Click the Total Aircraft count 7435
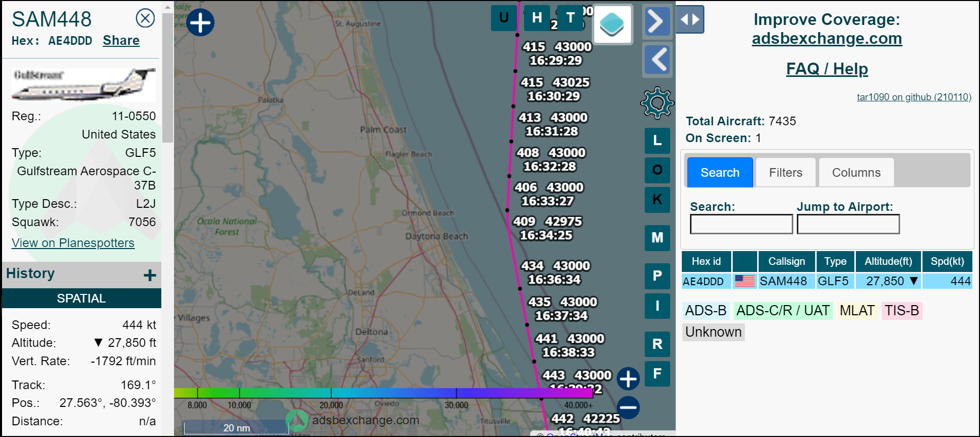 (x=783, y=121)
